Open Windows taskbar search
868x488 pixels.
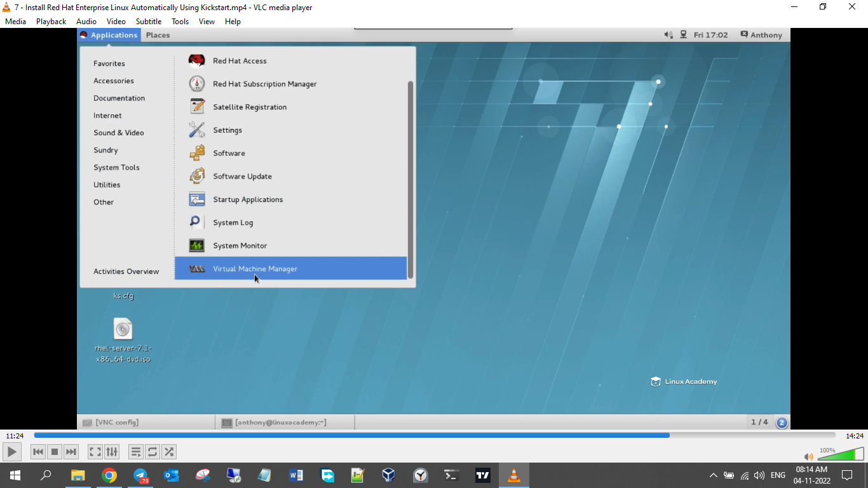coord(46,475)
